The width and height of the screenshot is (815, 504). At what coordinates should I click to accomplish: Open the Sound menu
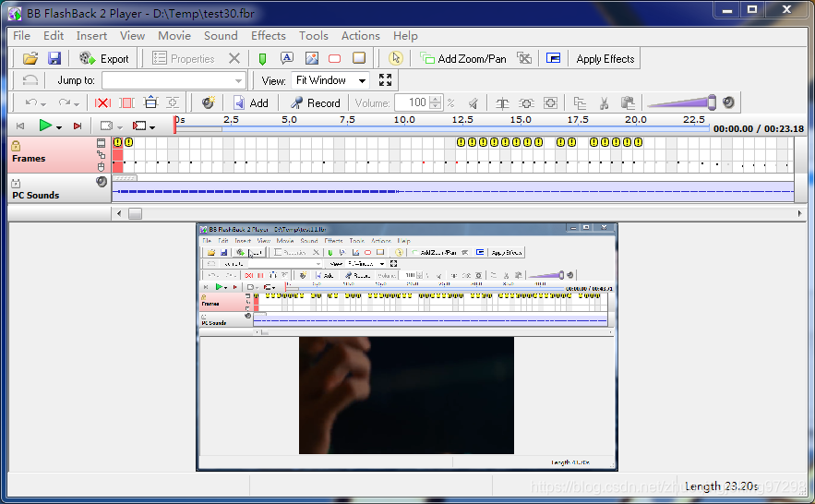coord(221,36)
